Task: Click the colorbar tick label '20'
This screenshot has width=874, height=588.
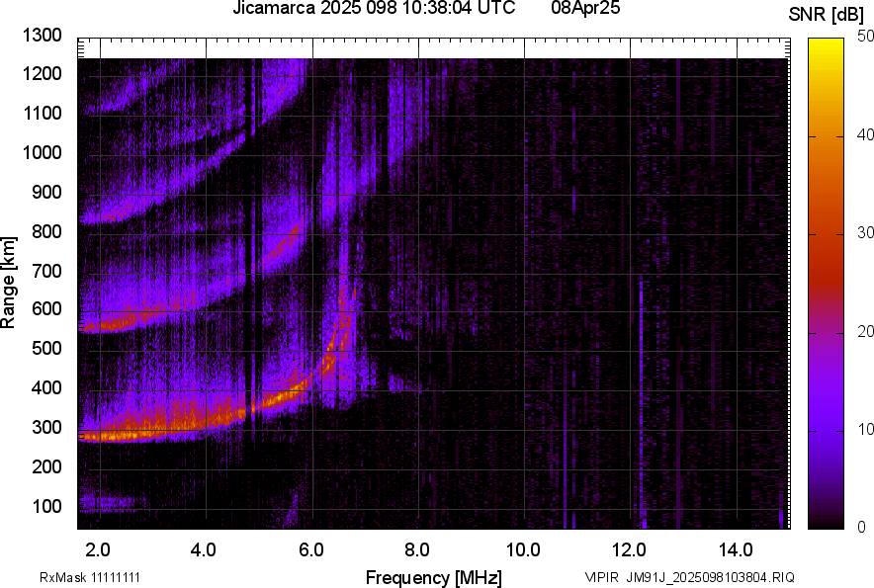Action: [865, 331]
